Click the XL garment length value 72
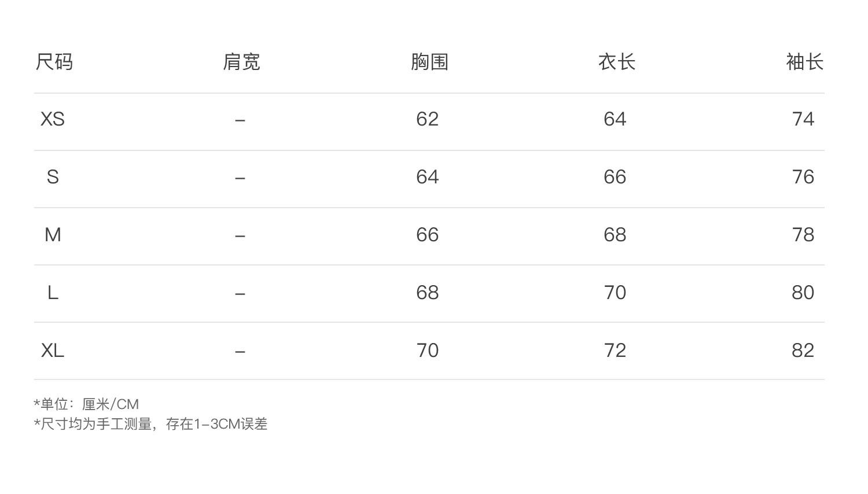This screenshot has height=494, width=868. pyautogui.click(x=615, y=351)
